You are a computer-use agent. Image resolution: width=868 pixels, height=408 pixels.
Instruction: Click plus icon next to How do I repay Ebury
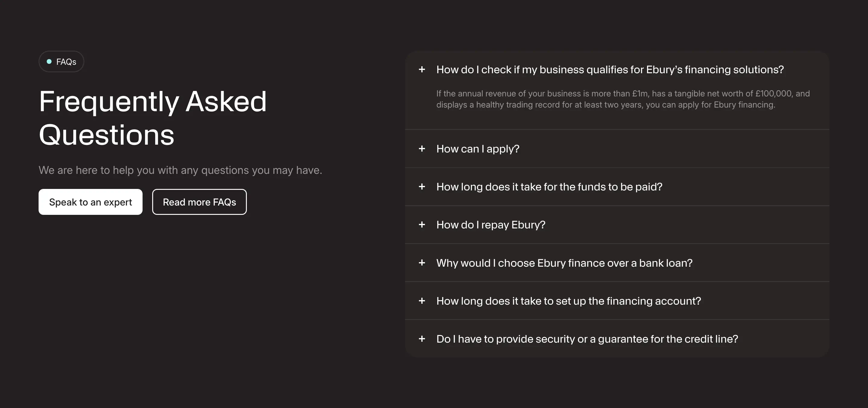tap(422, 225)
